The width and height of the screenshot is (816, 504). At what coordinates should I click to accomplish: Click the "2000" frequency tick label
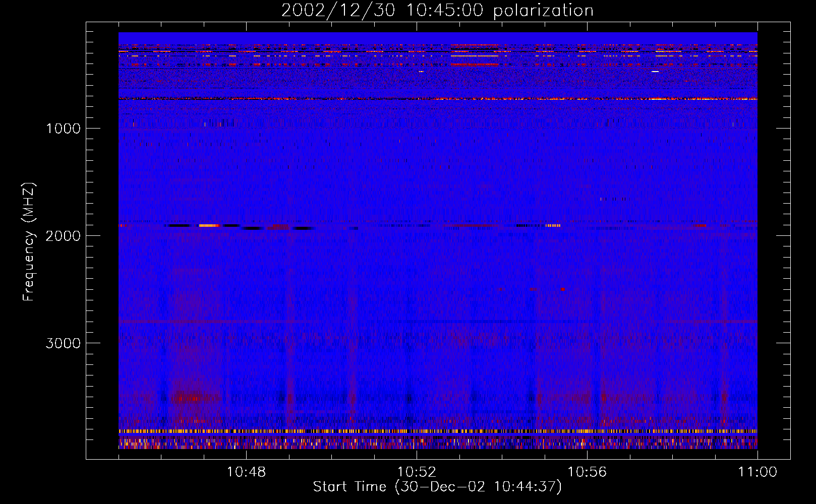pos(63,236)
